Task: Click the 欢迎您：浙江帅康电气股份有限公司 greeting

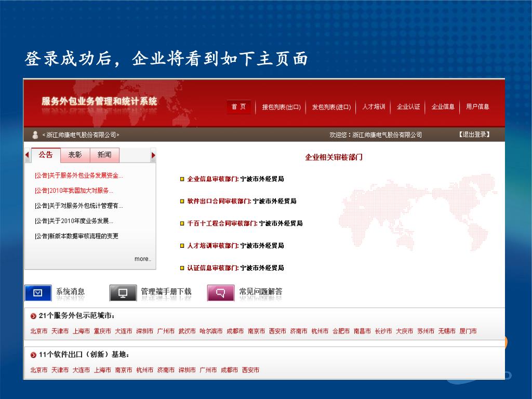Action: (x=376, y=135)
